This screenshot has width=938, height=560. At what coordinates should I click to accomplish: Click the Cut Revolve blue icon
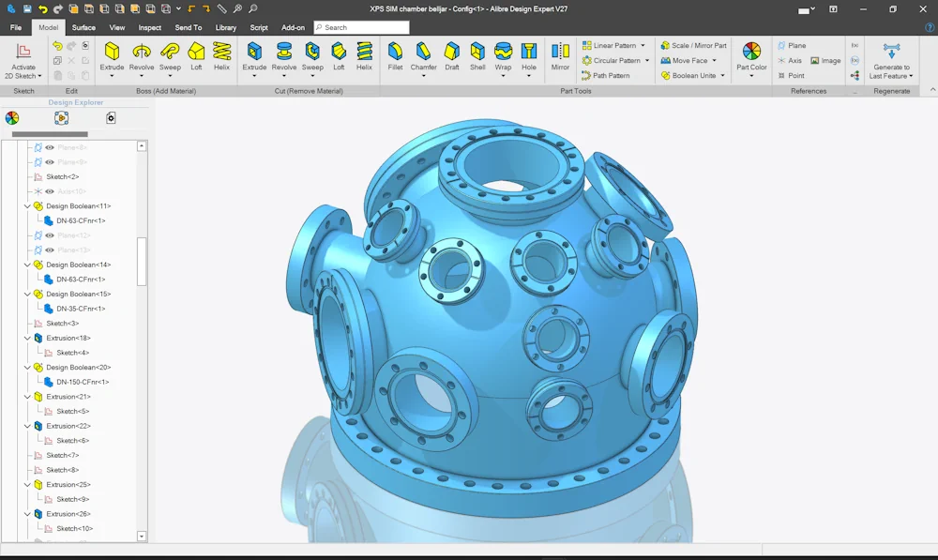284,52
